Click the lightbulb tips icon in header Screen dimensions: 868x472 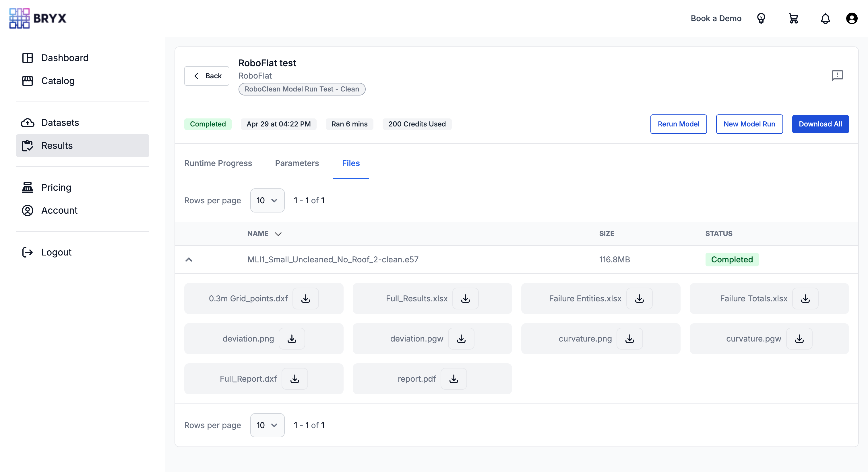click(761, 19)
